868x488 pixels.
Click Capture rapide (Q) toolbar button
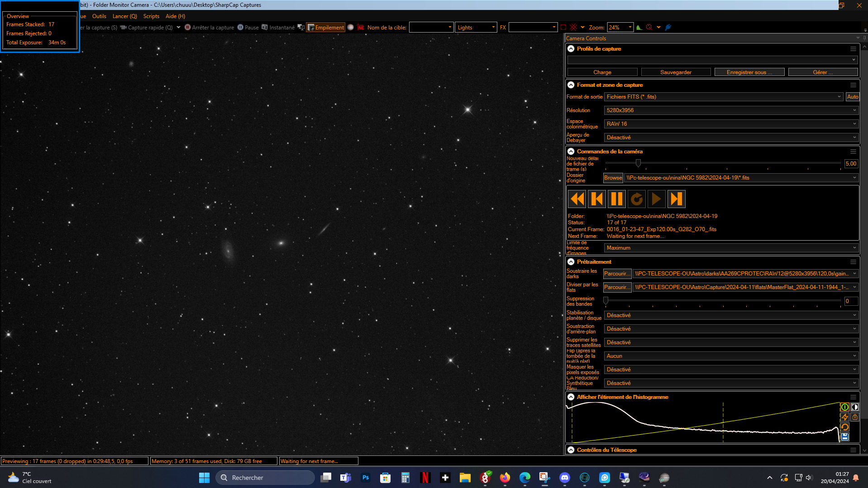146,28
